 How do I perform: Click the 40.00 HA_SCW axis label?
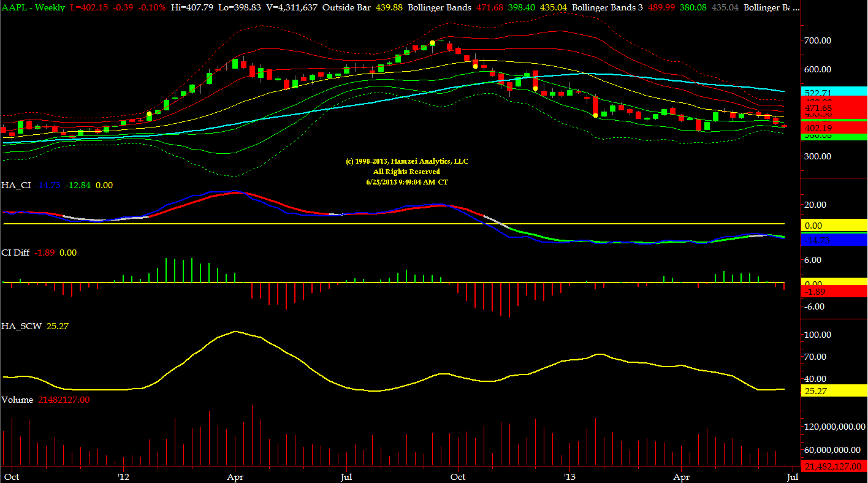815,379
